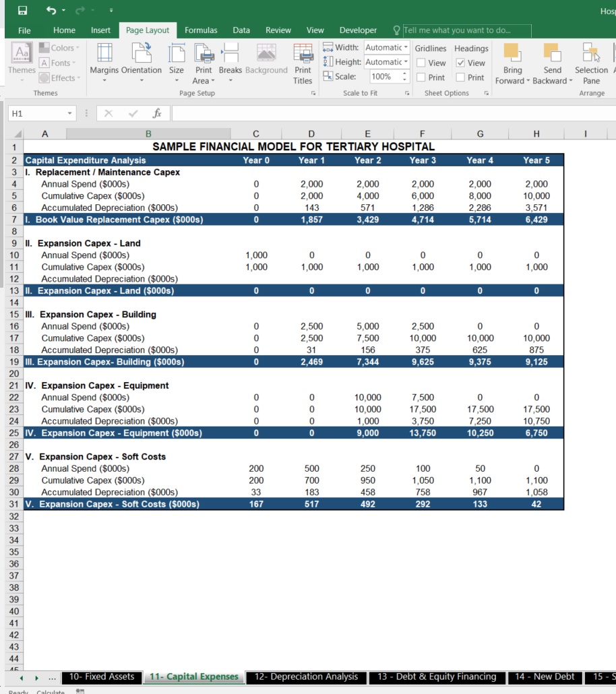
Task: Open sheet 10- Fixed Assets
Action: pos(101,676)
